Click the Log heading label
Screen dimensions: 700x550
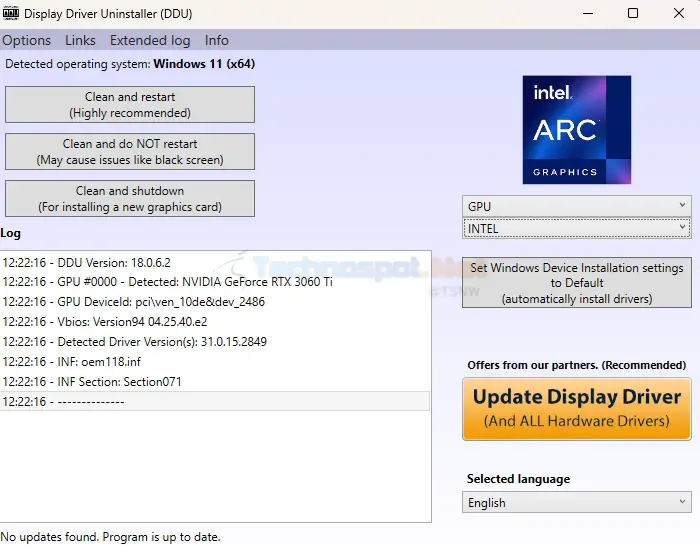[11, 233]
